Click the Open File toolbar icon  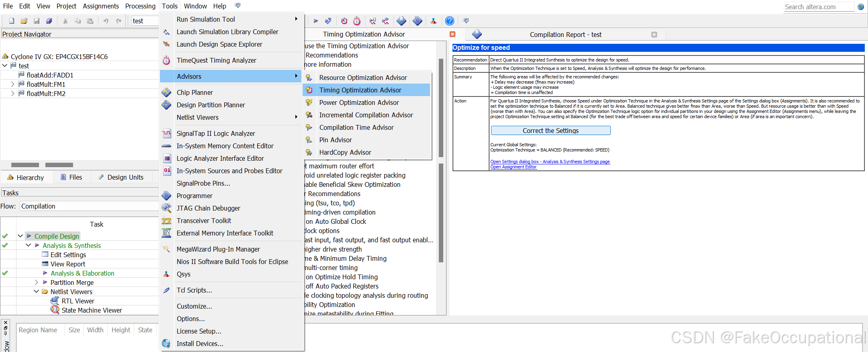point(24,21)
